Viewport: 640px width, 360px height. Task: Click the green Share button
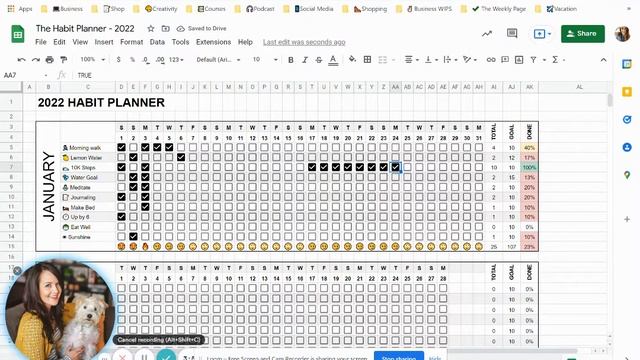[x=582, y=33]
